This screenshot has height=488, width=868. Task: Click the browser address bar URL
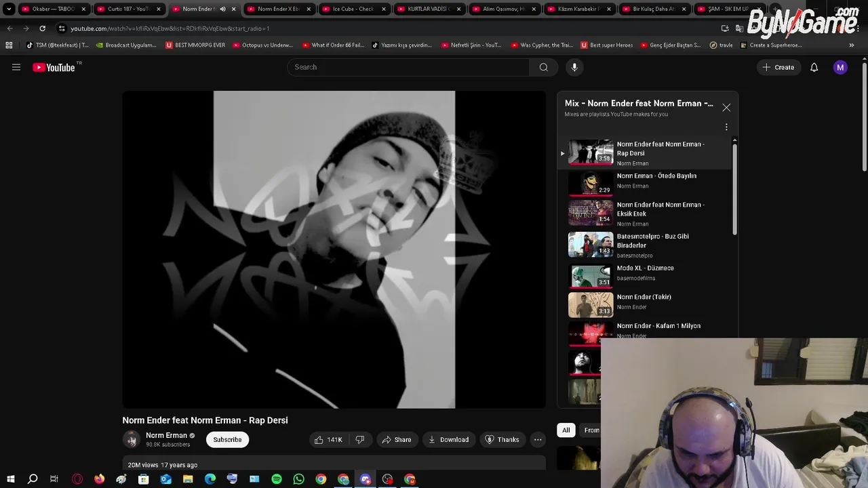[x=170, y=28]
